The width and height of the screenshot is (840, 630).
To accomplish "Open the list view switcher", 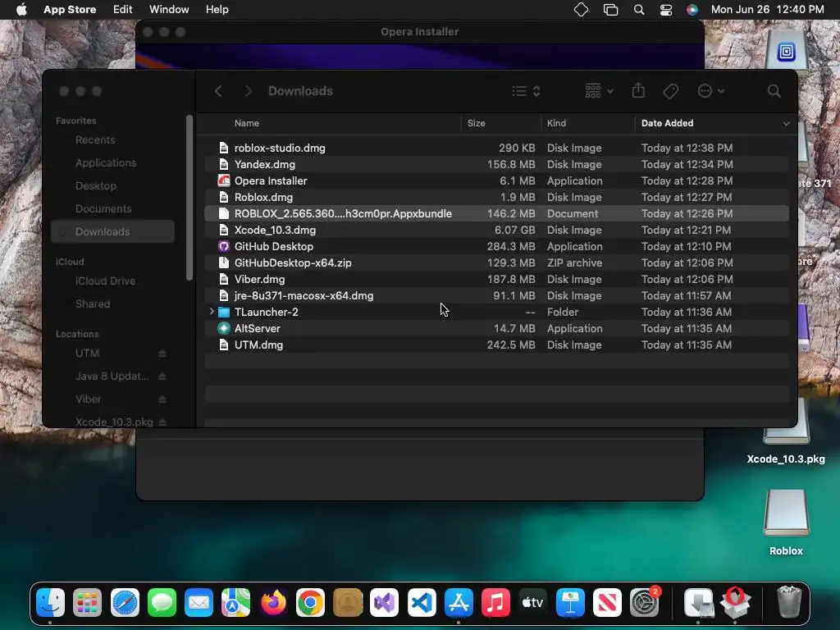I will [526, 91].
